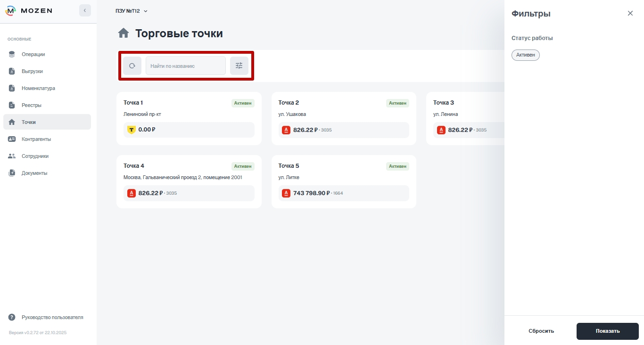Click the version text v0.2.72
This screenshot has height=345, width=644.
pos(38,333)
